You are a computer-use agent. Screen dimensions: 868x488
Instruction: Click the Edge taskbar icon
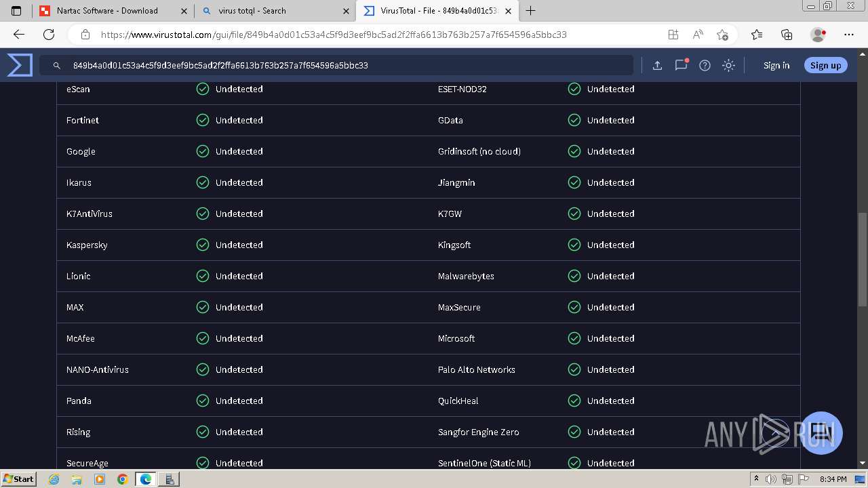click(146, 479)
